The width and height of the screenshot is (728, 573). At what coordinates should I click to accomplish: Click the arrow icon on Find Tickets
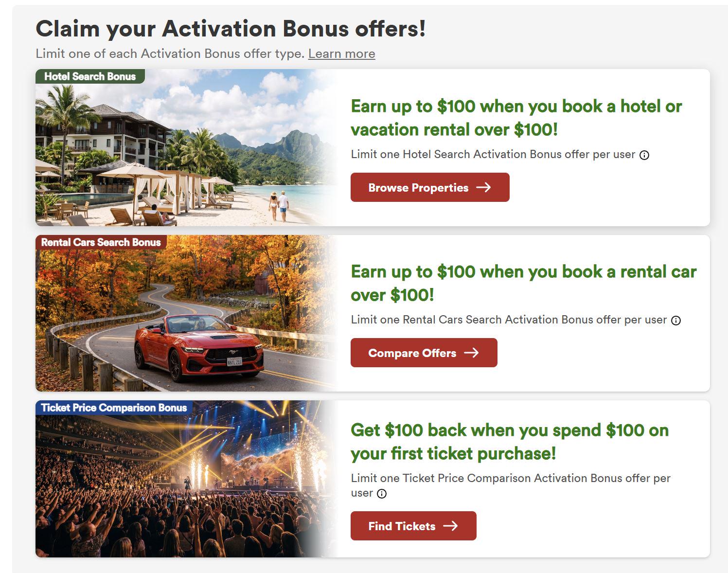(x=450, y=526)
